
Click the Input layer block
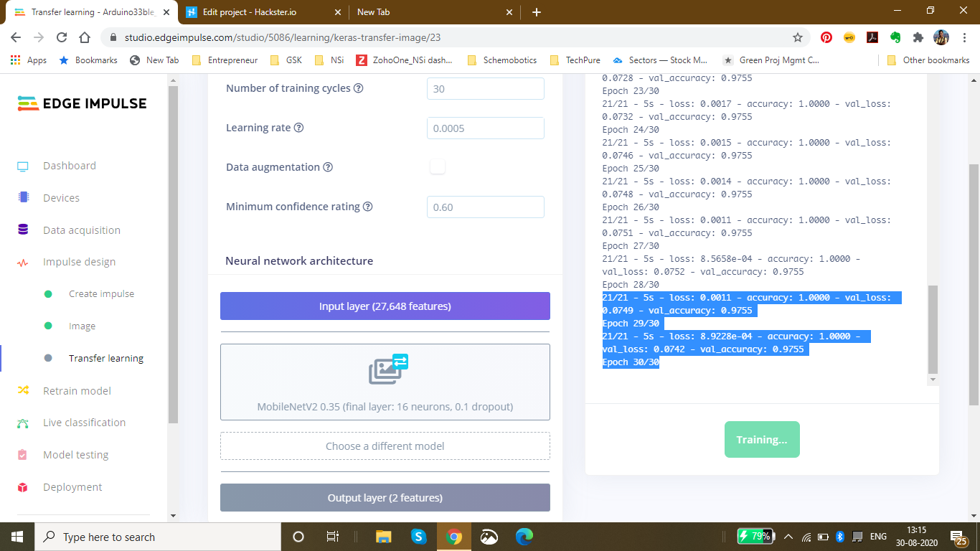point(385,306)
